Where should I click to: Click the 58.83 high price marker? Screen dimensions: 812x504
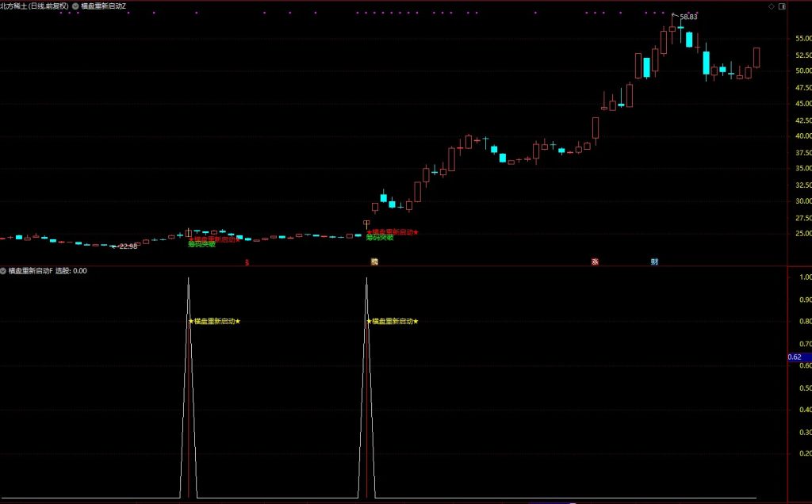point(688,17)
